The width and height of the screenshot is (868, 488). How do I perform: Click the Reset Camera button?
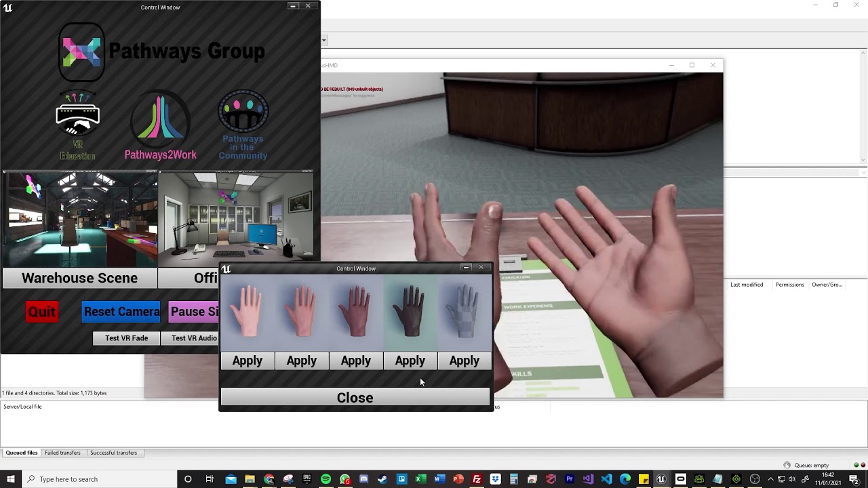pos(121,312)
